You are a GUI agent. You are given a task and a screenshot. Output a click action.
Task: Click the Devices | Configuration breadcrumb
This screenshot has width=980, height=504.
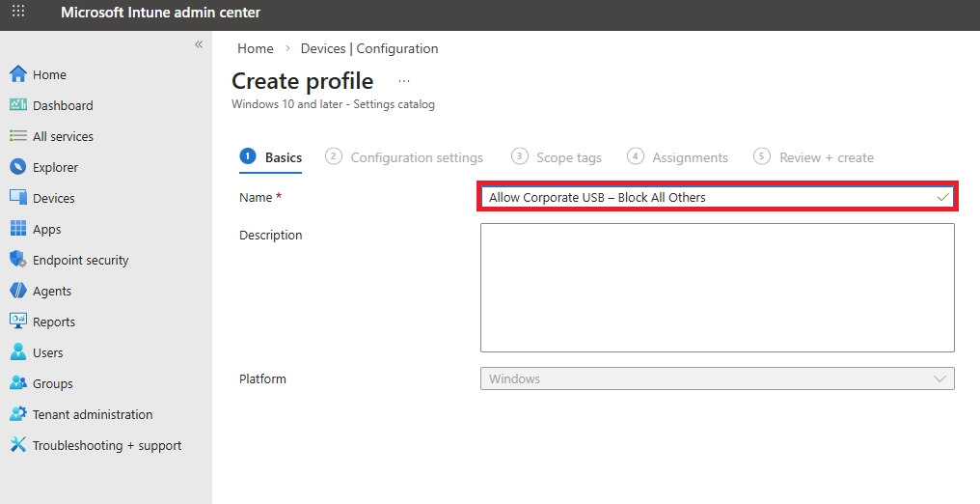tap(369, 48)
